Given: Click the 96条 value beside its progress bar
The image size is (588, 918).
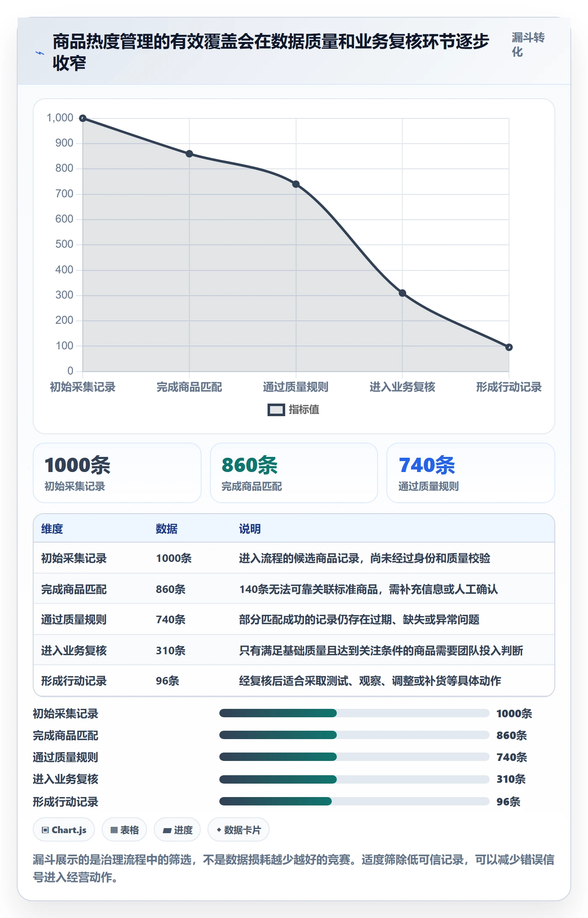Looking at the screenshot, I should [x=508, y=802].
